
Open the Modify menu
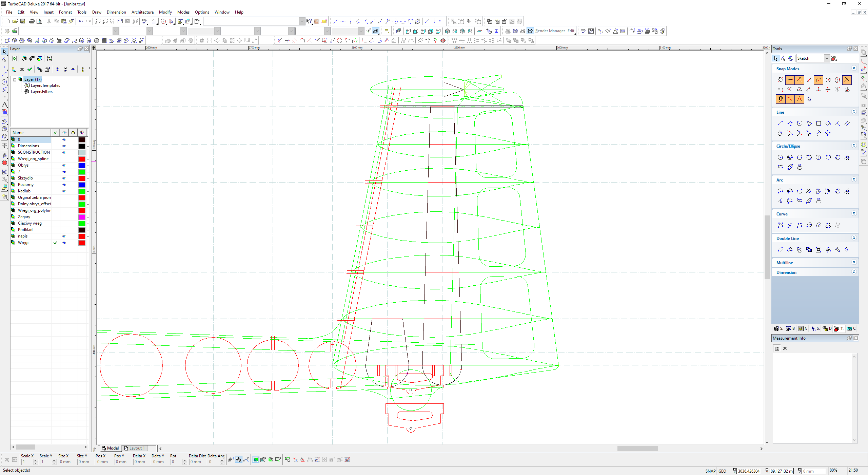pyautogui.click(x=165, y=12)
